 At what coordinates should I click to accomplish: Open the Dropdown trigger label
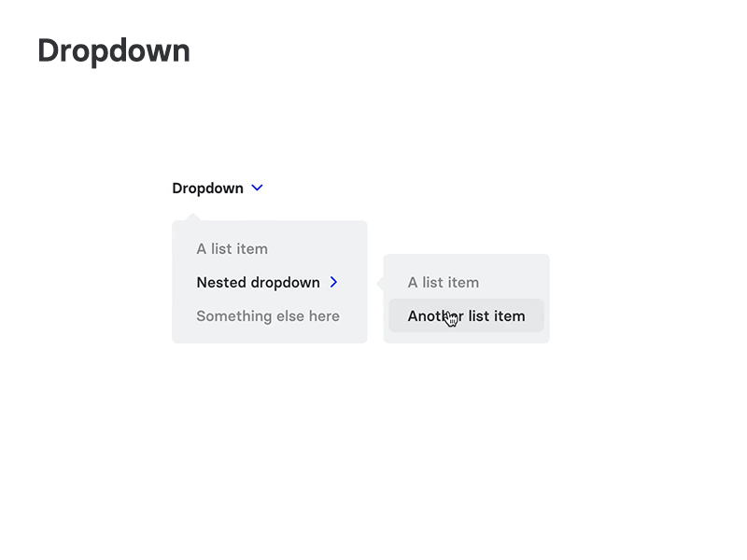[x=207, y=189]
